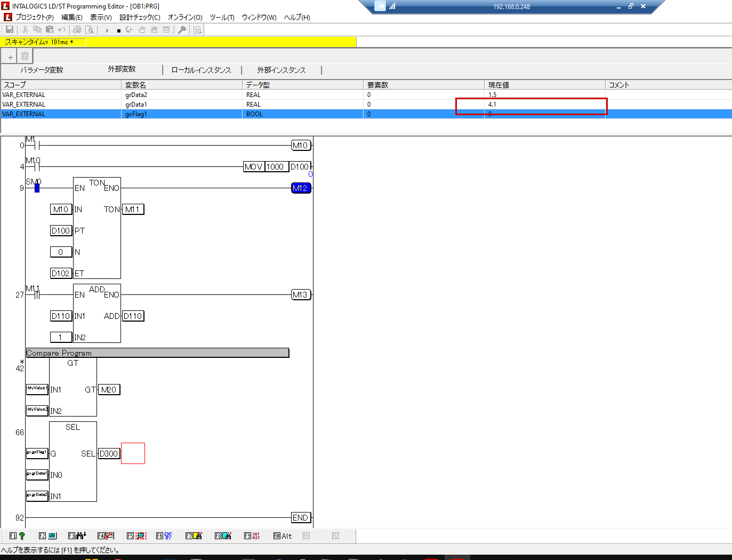Add a variable with the plus button

[x=10, y=57]
